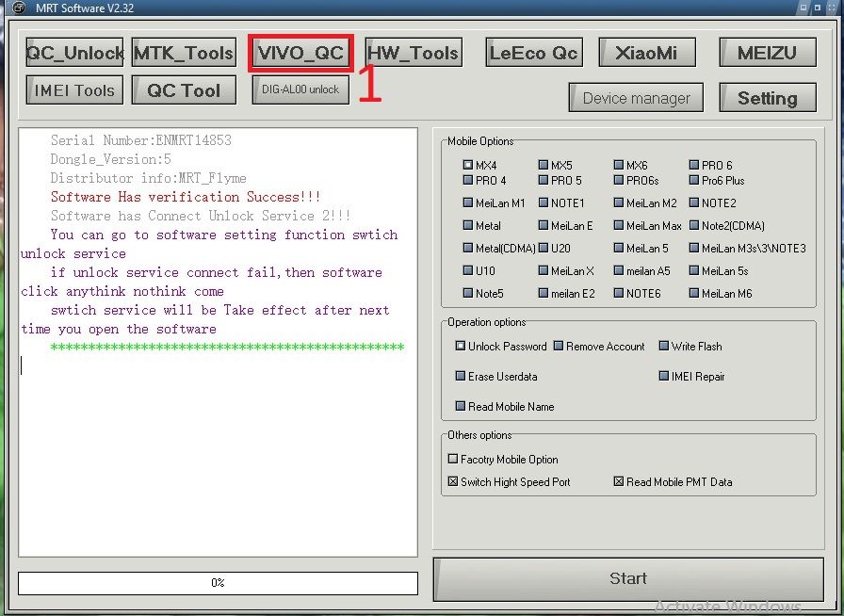Select the MX4 model checkbox
Viewport: 844px width, 616px height.
point(468,165)
